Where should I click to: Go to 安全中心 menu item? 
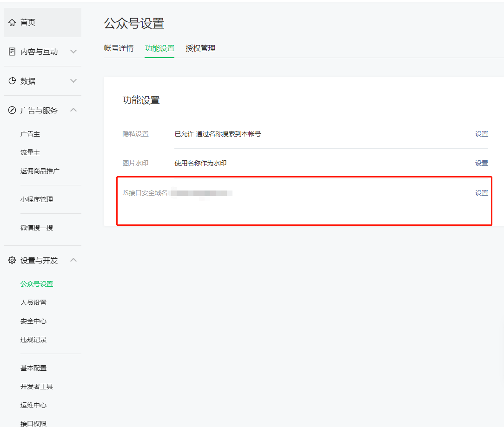[33, 321]
